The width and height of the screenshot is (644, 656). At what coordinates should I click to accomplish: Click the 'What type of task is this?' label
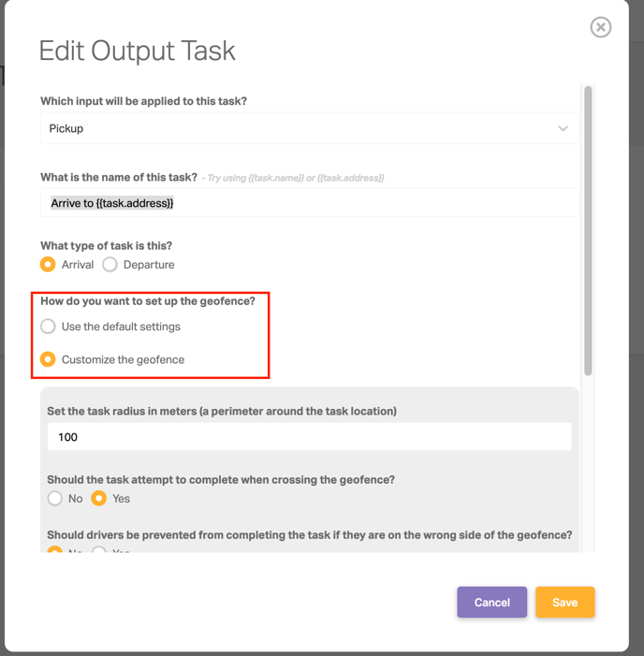click(x=107, y=245)
